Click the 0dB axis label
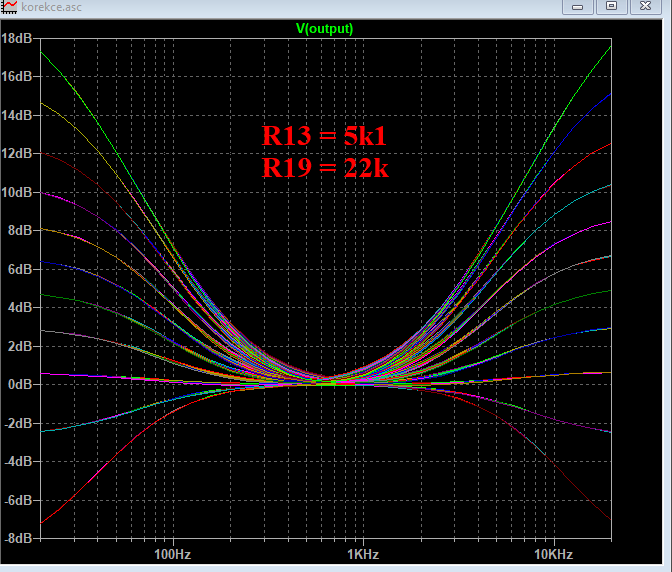The height and width of the screenshot is (572, 672). (x=20, y=384)
